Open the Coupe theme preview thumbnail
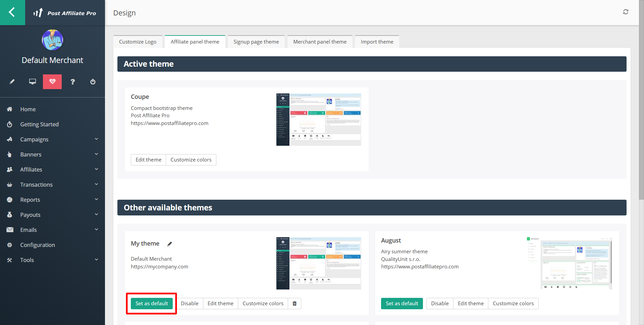This screenshot has height=325, width=644. point(319,120)
